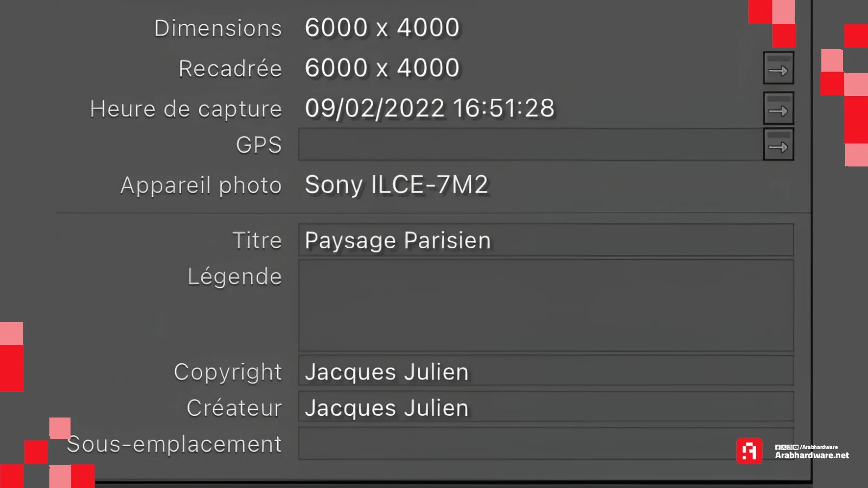Click into the empty GPS field
868x488 pixels.
(530, 145)
